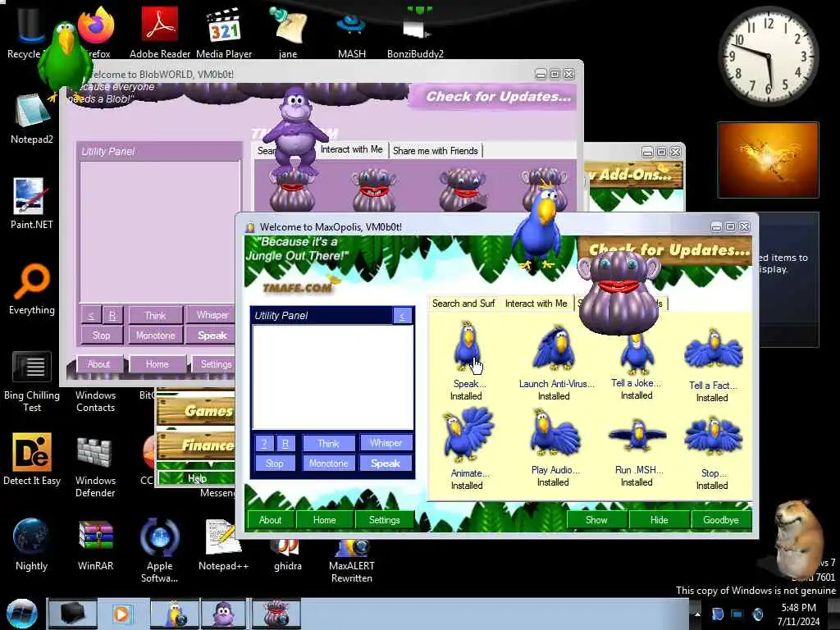
Task: Open Apple Software Update desktop icon
Action: [x=160, y=550]
